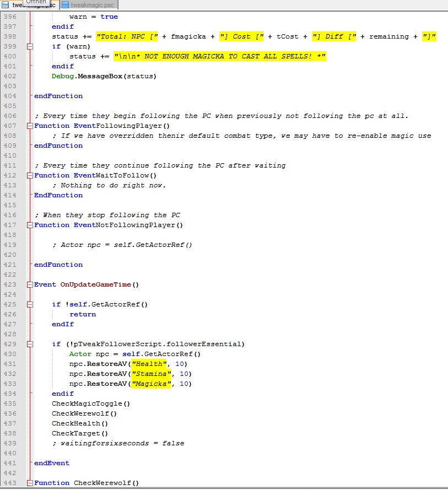Click the highlighted "Stamina" string
Image resolution: width=448 pixels, height=490 pixels.
[x=151, y=374]
